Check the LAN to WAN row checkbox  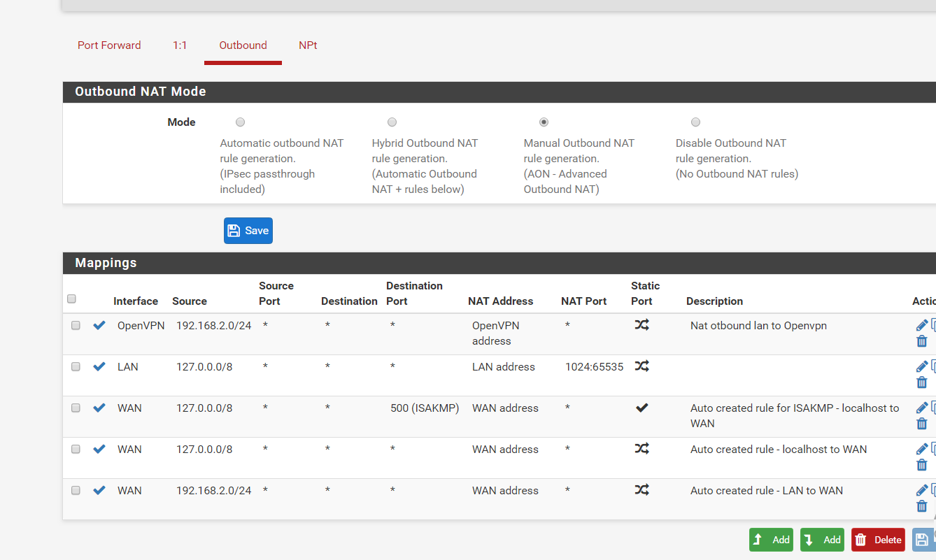coord(76,491)
